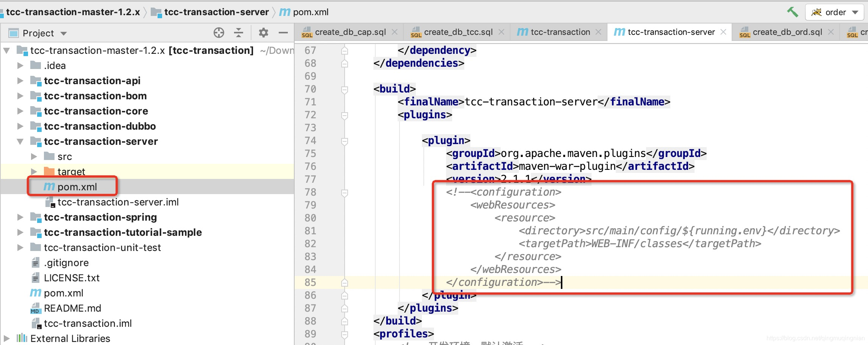Select the tcc-transaction-core module row
Image resolution: width=868 pixels, height=345 pixels.
(147, 111)
